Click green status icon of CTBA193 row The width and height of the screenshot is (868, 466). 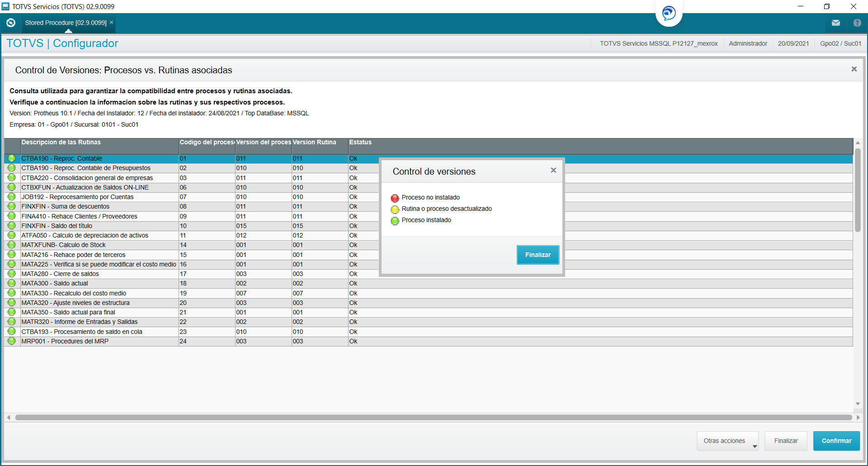12,331
